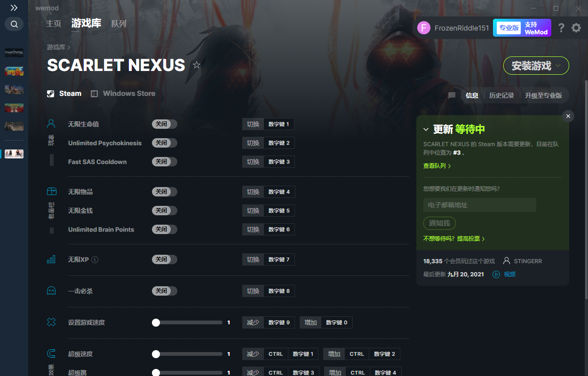Click the Windows Store logo icon
The image size is (588, 376).
click(x=94, y=94)
